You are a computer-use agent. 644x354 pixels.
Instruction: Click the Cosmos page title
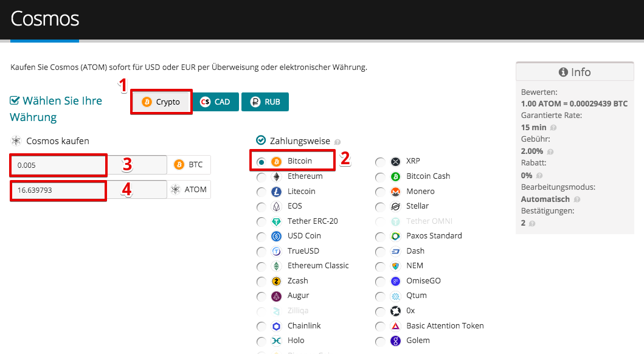45,18
